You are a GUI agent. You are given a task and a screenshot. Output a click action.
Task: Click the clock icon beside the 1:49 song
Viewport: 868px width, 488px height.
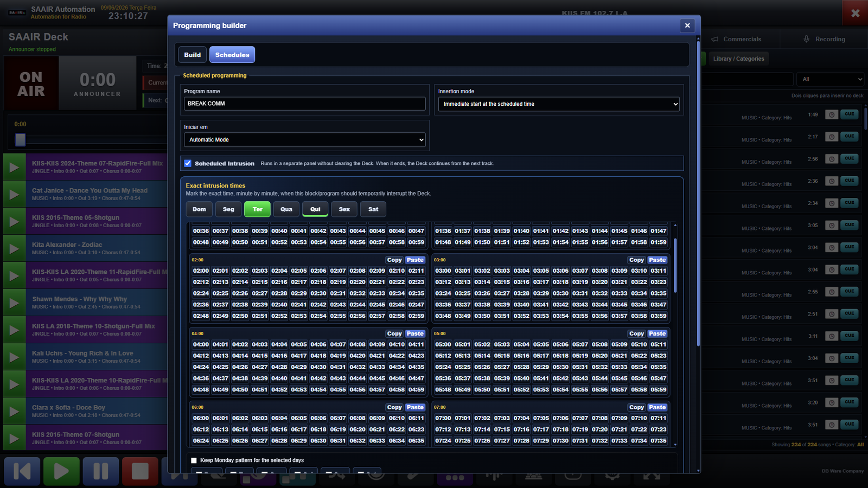[831, 114]
